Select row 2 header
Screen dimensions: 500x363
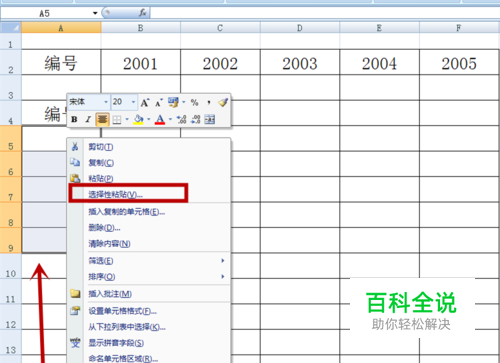(x=11, y=62)
